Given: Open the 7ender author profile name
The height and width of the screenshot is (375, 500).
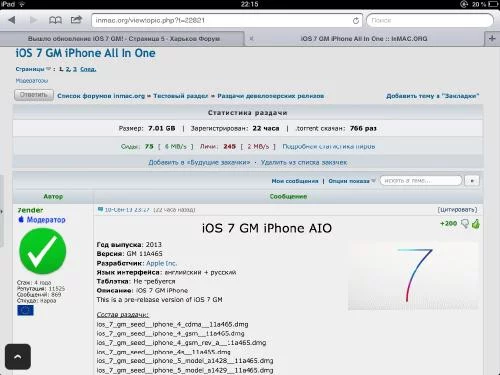Looking at the screenshot, I should click(x=30, y=210).
